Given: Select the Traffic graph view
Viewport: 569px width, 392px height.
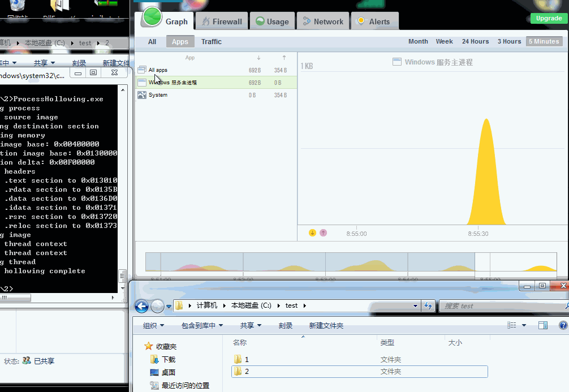Looking at the screenshot, I should (x=211, y=42).
